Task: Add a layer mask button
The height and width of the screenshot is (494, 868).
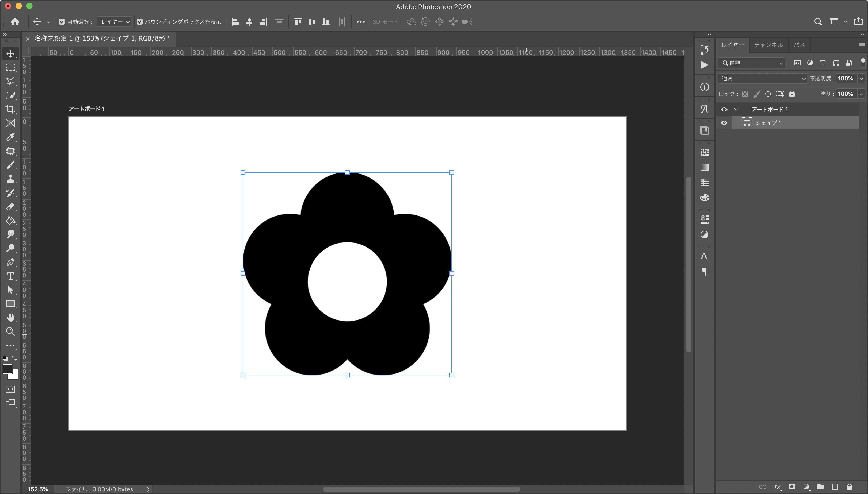Action: point(791,487)
